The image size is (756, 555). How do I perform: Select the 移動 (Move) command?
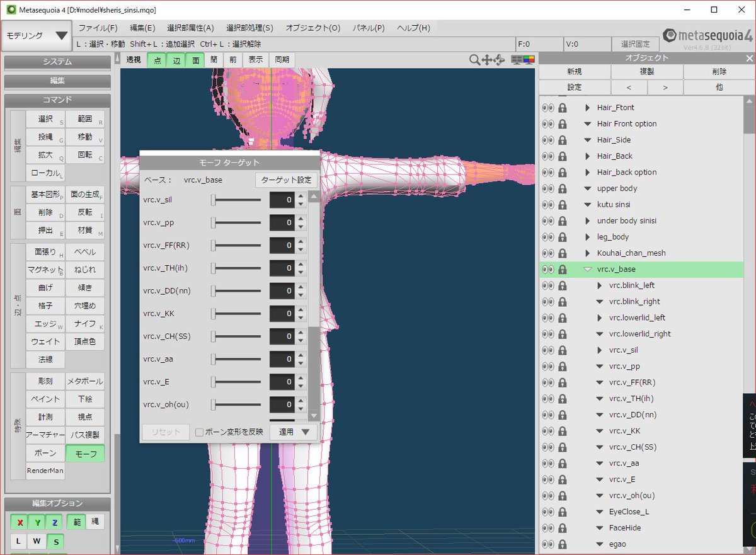[85, 137]
